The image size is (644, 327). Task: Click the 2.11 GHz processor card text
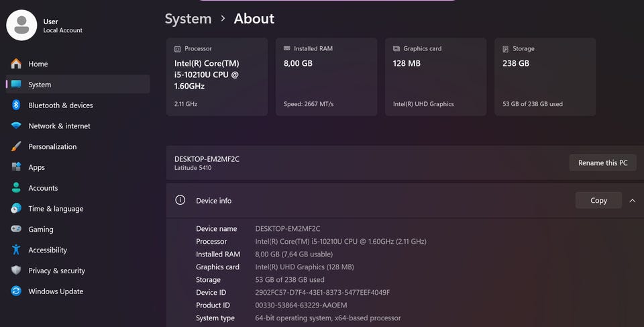pyautogui.click(x=186, y=104)
